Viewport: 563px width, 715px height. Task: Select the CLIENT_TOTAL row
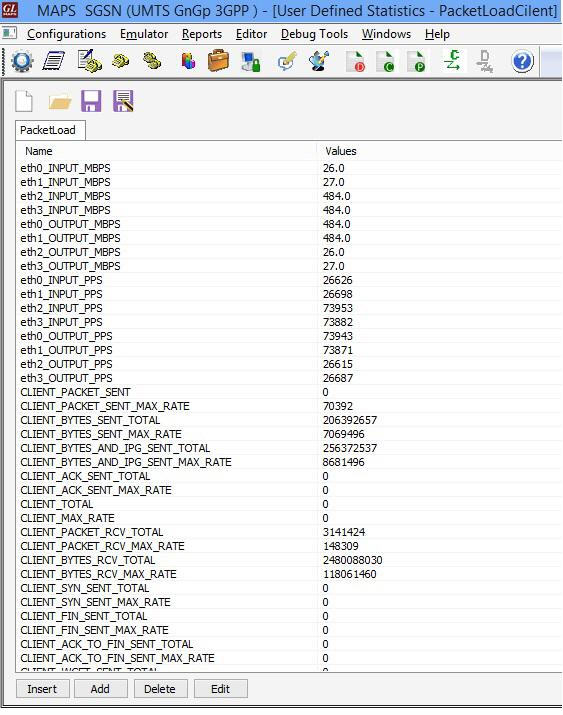click(x=289, y=504)
